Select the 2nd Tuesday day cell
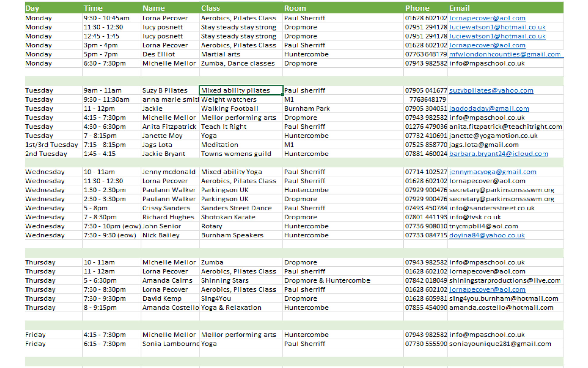 (x=53, y=154)
